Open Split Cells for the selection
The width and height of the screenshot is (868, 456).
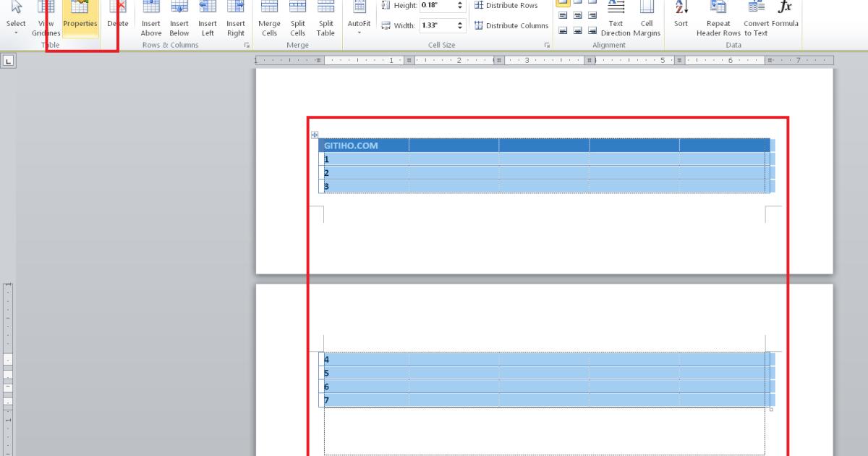pos(298,18)
